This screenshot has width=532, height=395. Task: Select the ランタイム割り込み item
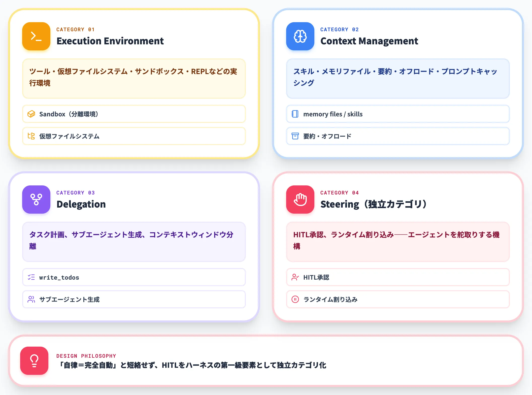point(398,299)
